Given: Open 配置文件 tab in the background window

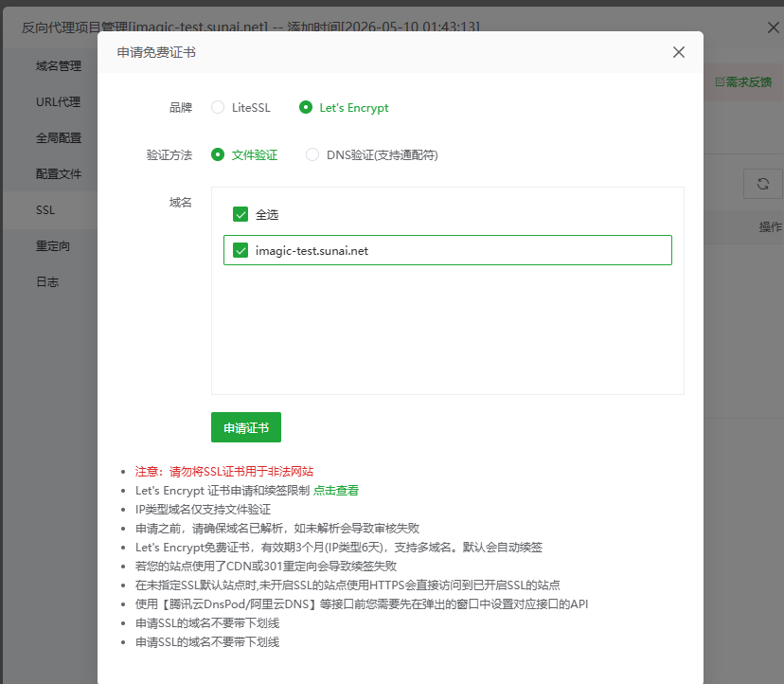Looking at the screenshot, I should click(x=59, y=174).
